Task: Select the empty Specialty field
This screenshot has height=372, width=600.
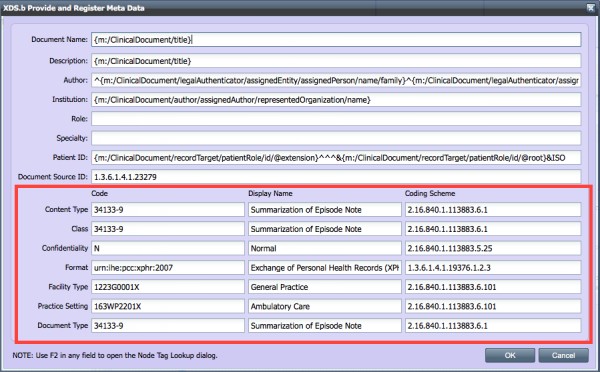Action: 336,138
